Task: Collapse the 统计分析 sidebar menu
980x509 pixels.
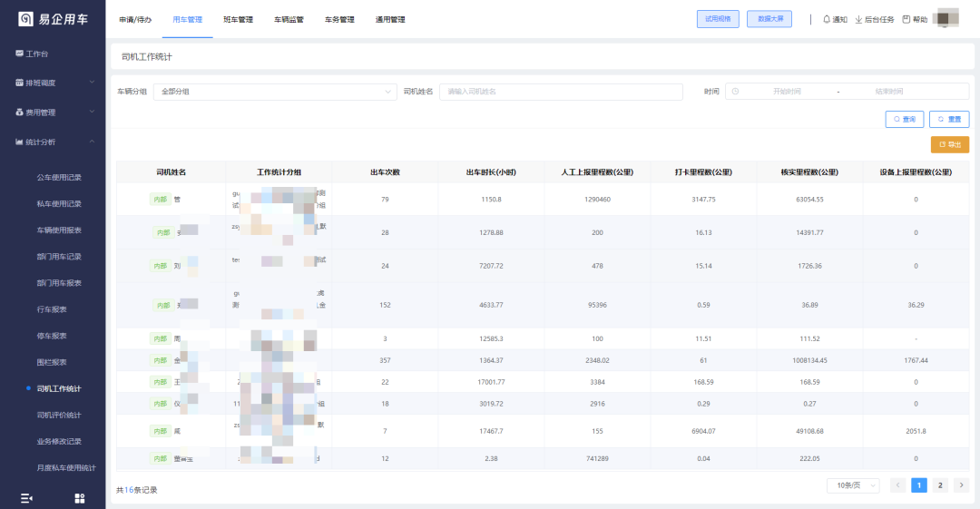Action: tap(53, 142)
